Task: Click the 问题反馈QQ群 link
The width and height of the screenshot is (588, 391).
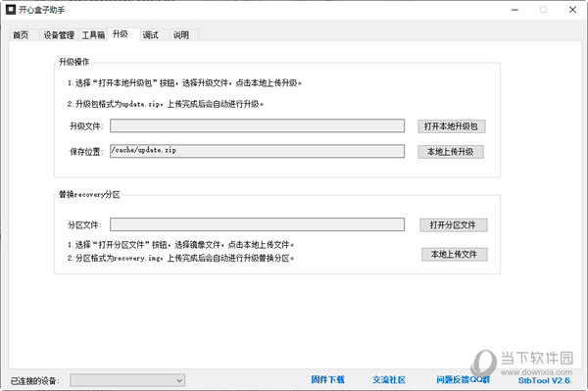Action: pos(463,380)
